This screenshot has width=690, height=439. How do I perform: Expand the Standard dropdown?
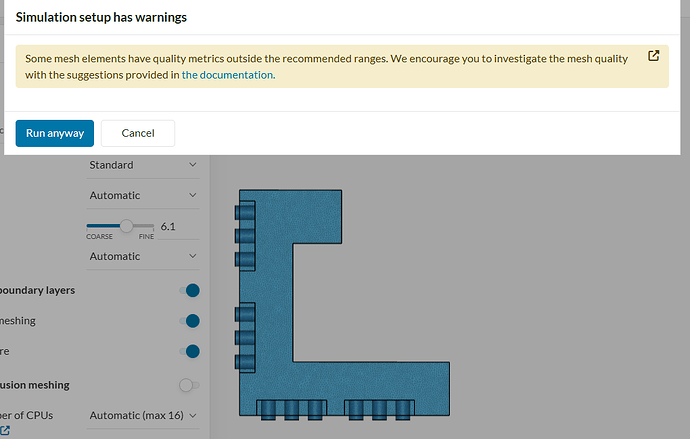[143, 165]
